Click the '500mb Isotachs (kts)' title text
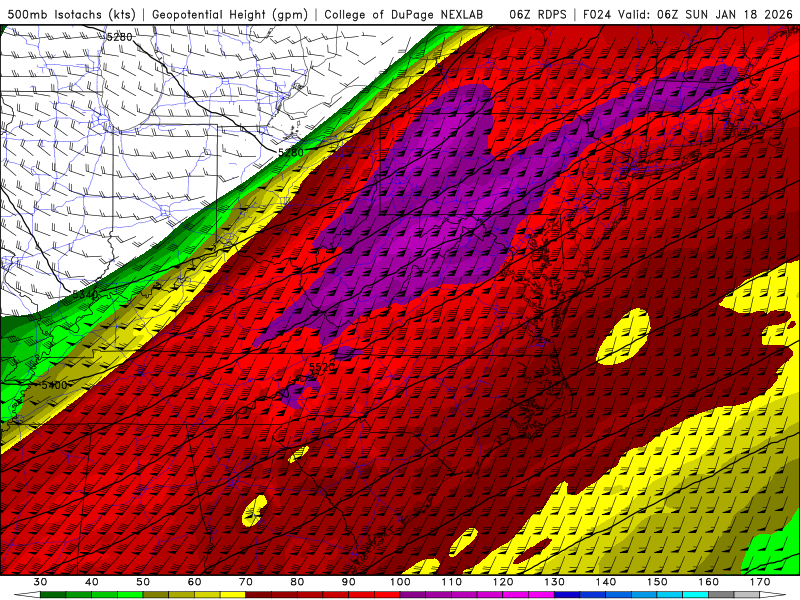Viewport: 800px width, 600px height. (71, 14)
